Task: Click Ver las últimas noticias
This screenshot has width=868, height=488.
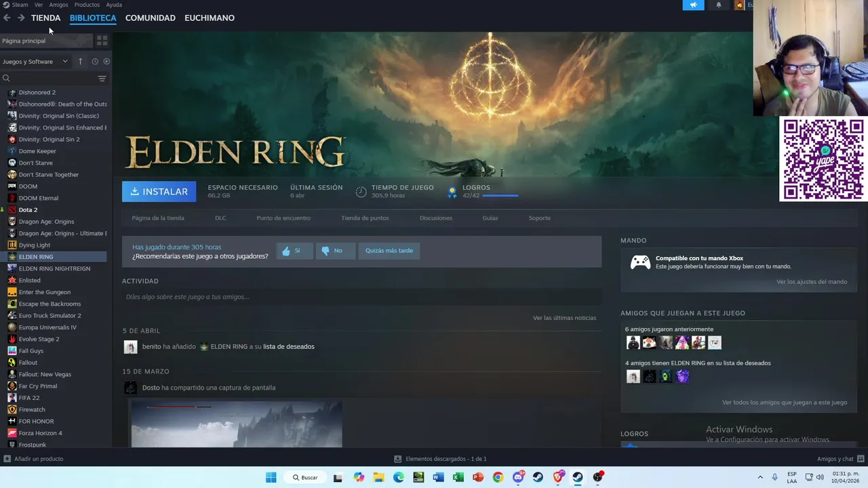Action: pyautogui.click(x=564, y=318)
